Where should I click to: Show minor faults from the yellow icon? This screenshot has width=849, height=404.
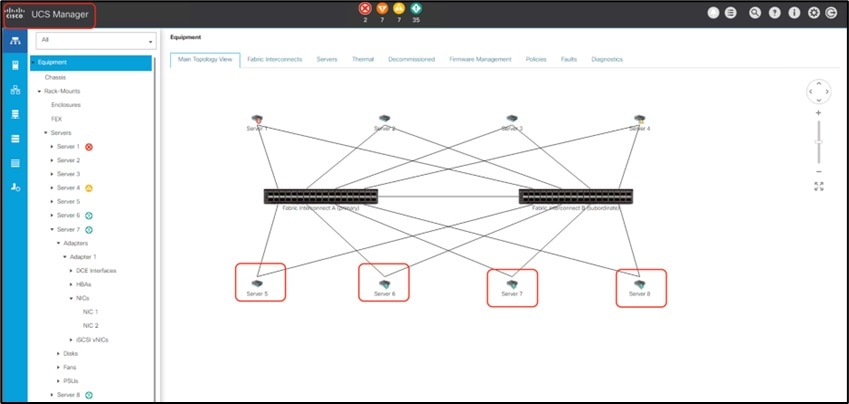[x=399, y=9]
